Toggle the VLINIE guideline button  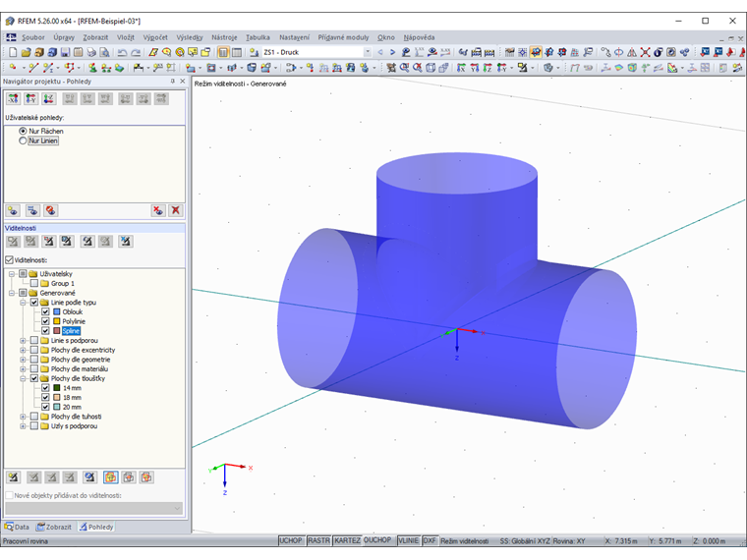(408, 541)
